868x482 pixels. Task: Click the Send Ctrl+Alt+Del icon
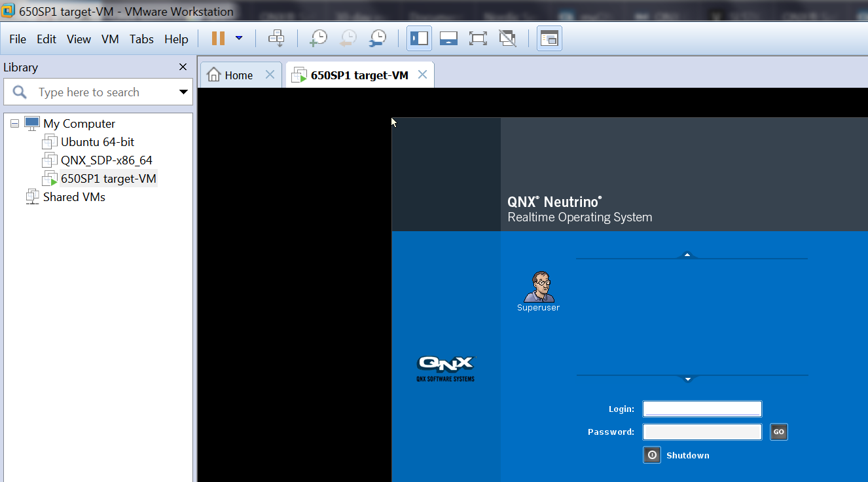click(x=276, y=39)
